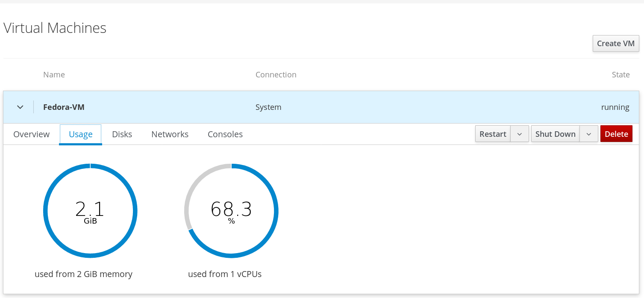Click the 'used from 2 GiB memory' label

point(83,274)
